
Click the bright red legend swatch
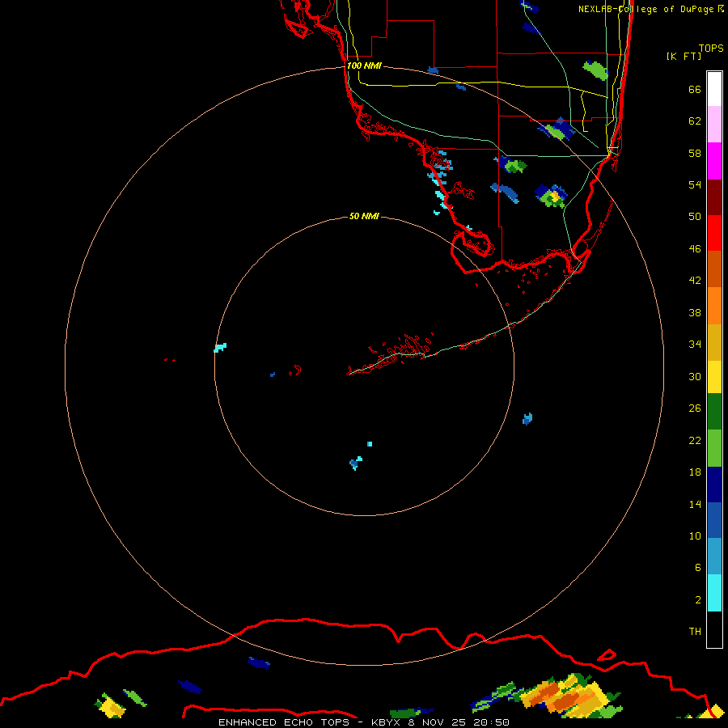tap(714, 233)
